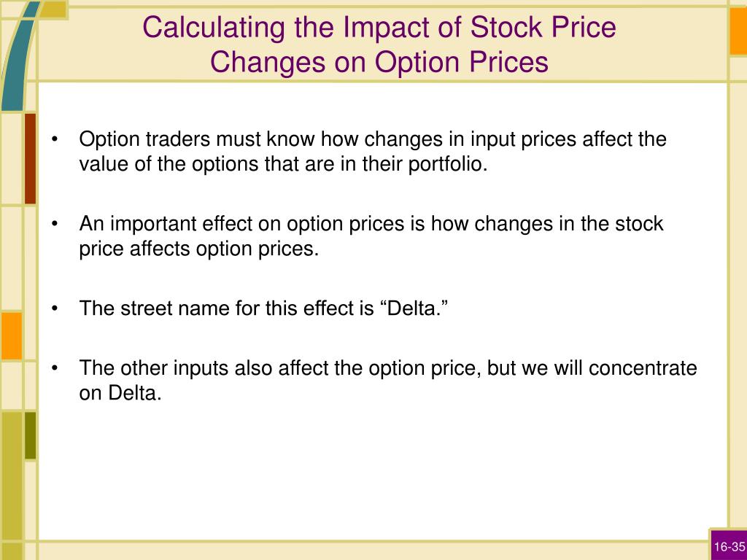Click the final line "on Delta."
Viewport: 747px width, 560px height.
pos(120,393)
